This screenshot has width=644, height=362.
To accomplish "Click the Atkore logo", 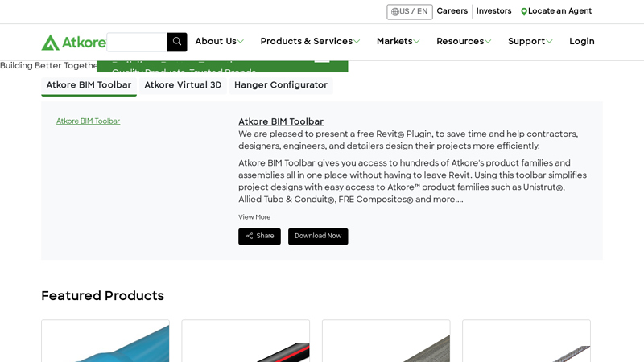I will tap(73, 42).
